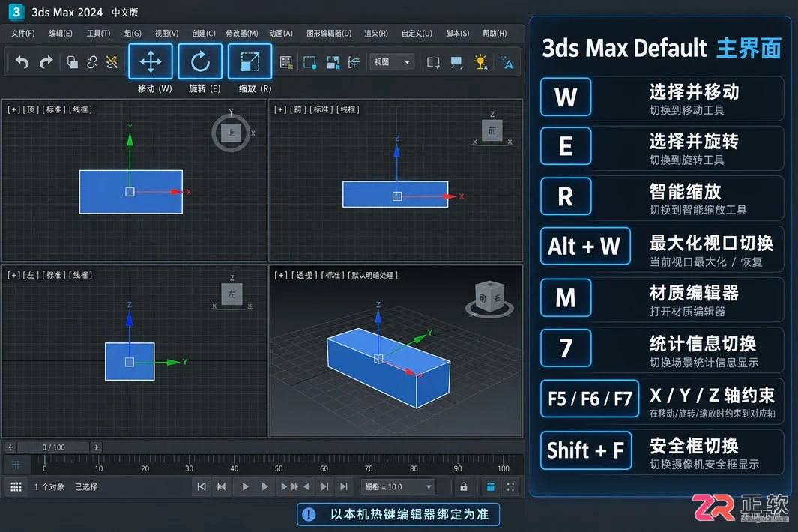The width and height of the screenshot is (798, 532).
Task: Open the 文件(F) menu
Action: 23,33
